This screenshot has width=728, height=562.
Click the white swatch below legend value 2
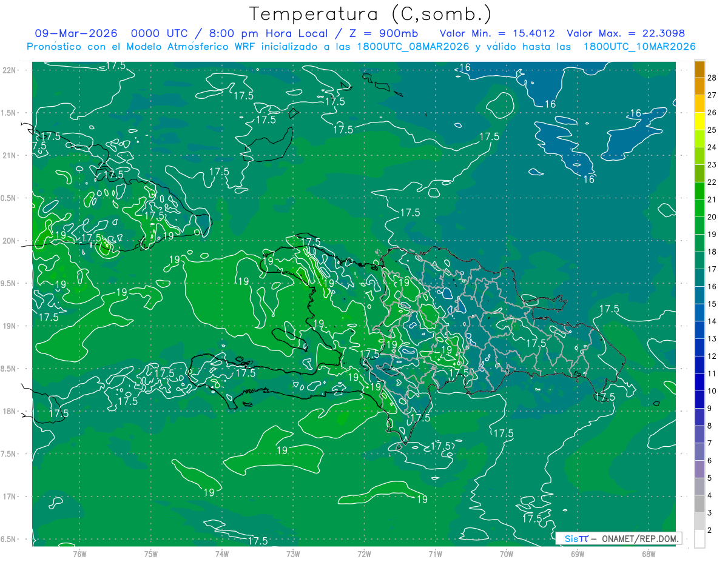click(x=699, y=539)
